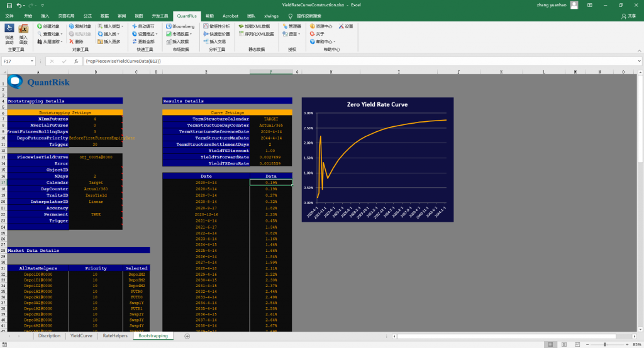Image resolution: width=644 pixels, height=348 pixels.
Task: Switch to Acrobat ribbon tab
Action: tap(230, 16)
